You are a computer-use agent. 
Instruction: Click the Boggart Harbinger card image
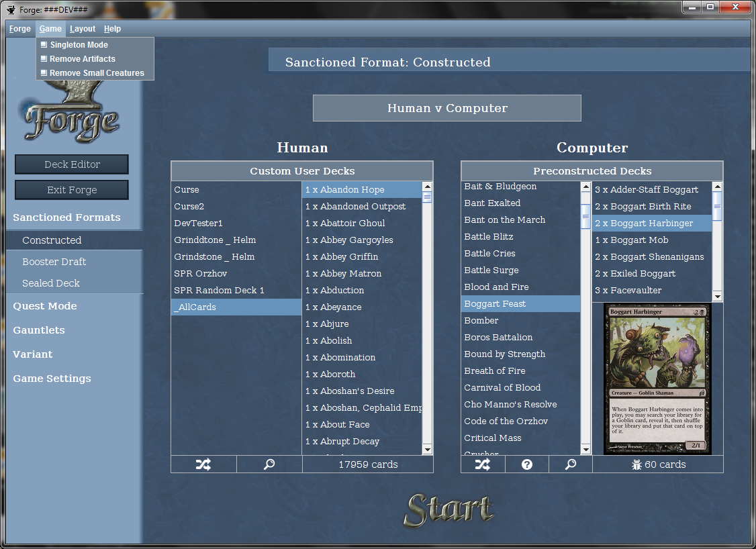pos(657,379)
